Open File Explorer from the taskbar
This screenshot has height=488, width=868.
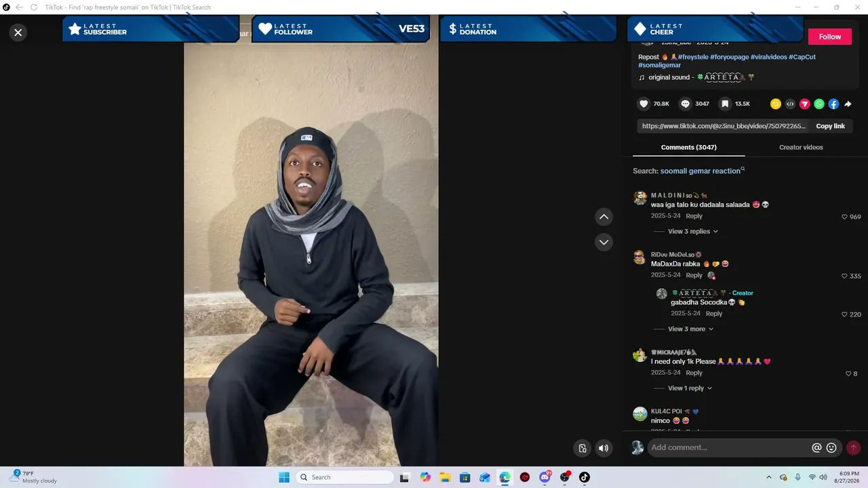click(445, 477)
